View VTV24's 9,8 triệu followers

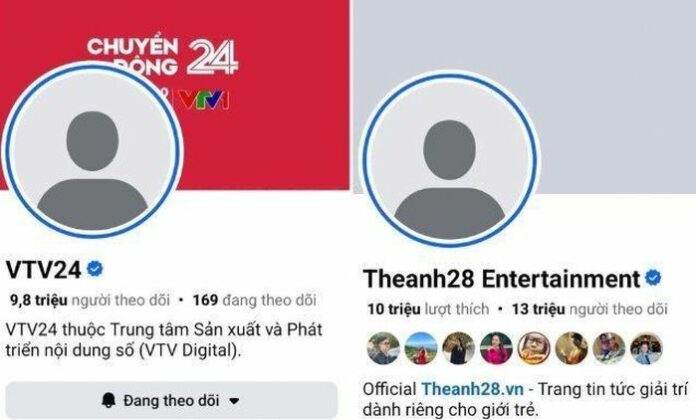90,300
